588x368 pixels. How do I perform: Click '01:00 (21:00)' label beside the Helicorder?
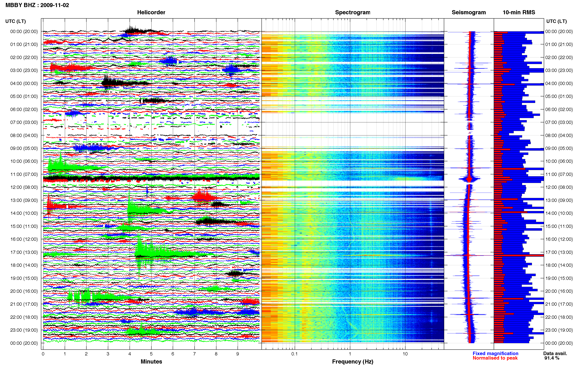24,44
